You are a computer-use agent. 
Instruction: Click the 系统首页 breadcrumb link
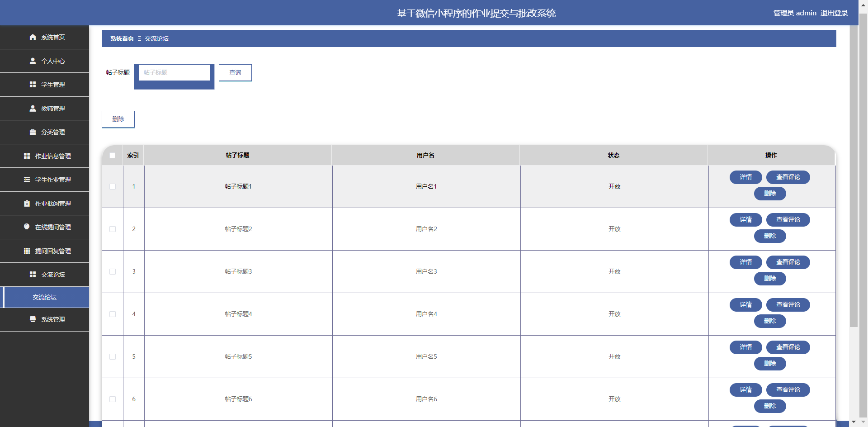tap(122, 38)
